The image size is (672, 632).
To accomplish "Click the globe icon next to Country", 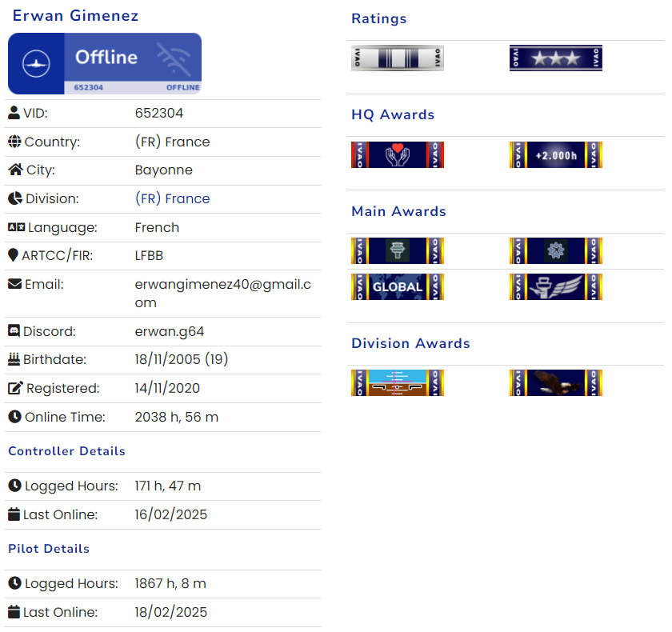I will [14, 142].
